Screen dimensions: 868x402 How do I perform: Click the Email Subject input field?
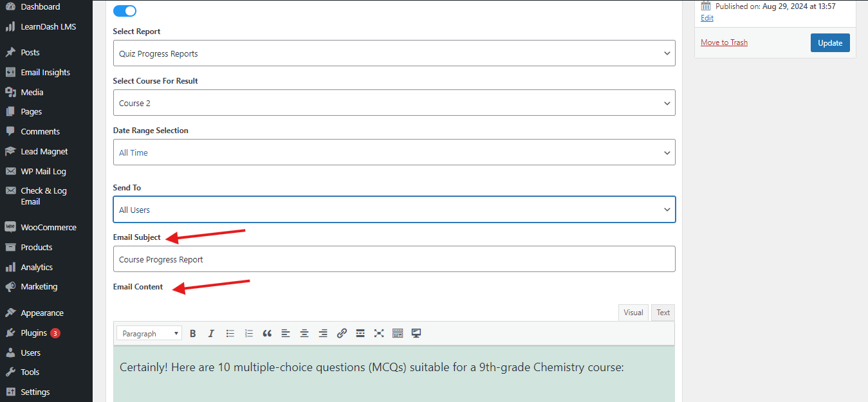tap(394, 259)
